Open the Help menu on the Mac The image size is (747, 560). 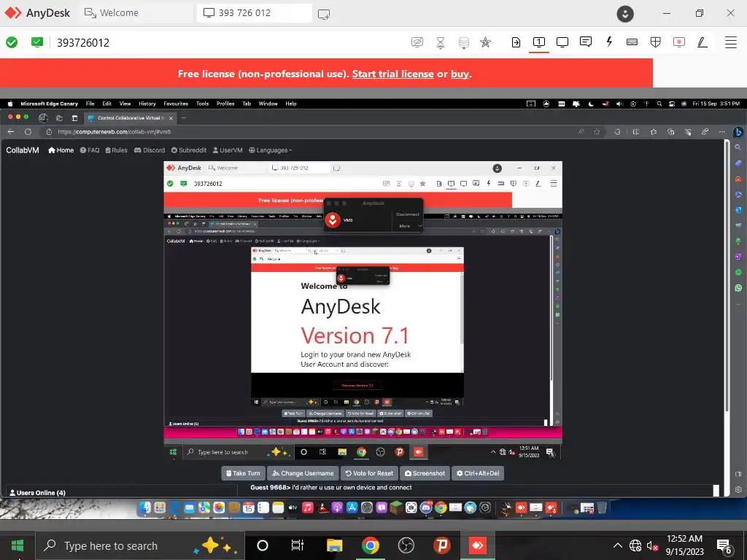(x=291, y=104)
